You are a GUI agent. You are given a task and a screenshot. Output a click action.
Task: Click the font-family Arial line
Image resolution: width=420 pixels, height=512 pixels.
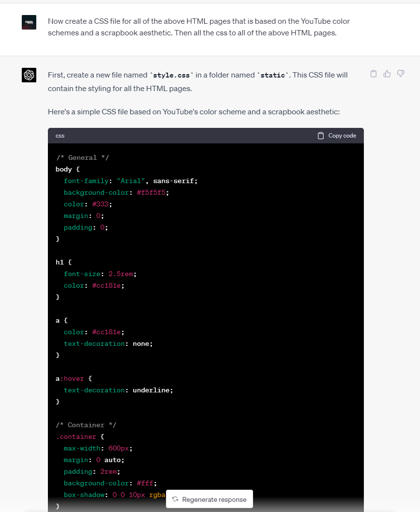tap(131, 181)
